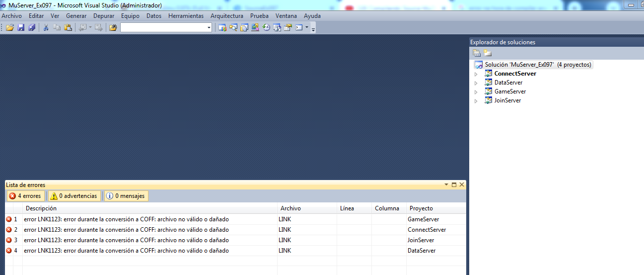The width and height of the screenshot is (644, 275).
Task: Click the Save toolbar icon
Action: (21, 27)
